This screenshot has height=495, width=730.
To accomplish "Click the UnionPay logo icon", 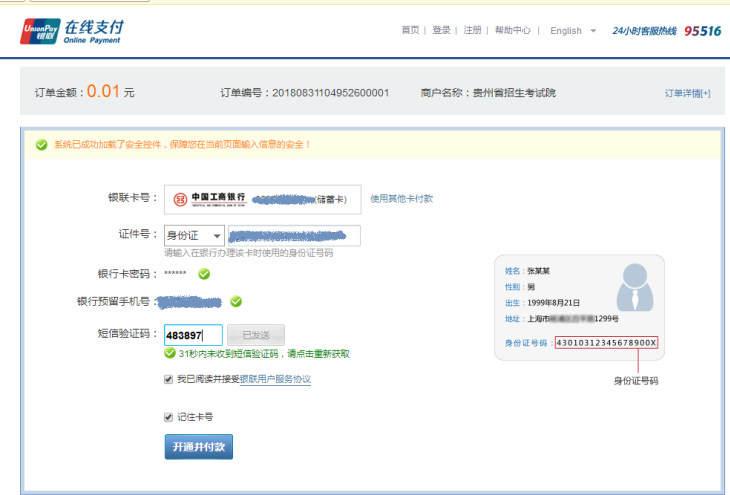I will (x=39, y=31).
